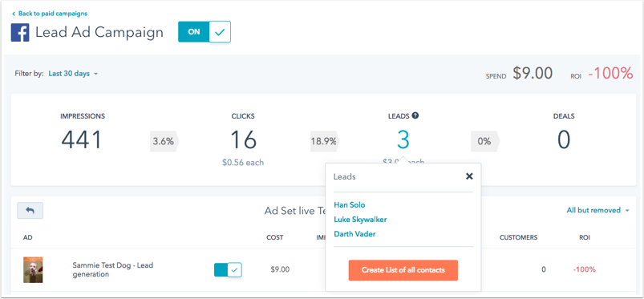Click the impressions value 441
Viewport: 644px width, 299px height.
pyautogui.click(x=82, y=140)
